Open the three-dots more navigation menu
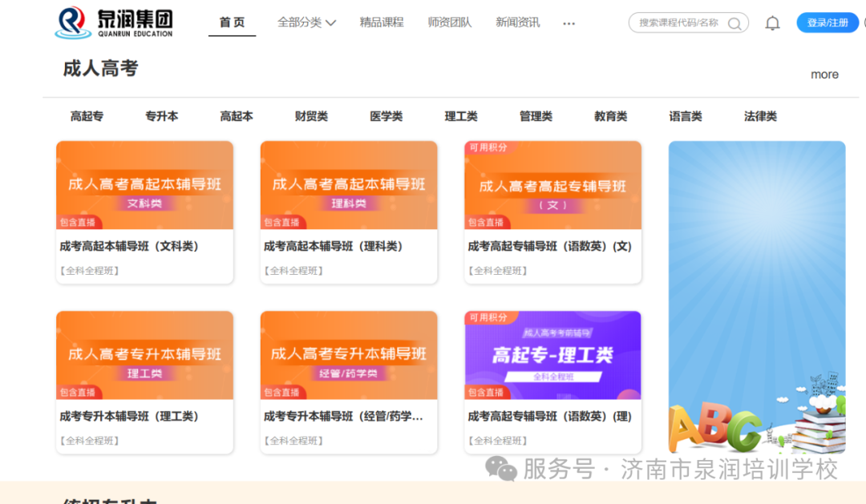Screen dimensions: 866x504 point(569,24)
